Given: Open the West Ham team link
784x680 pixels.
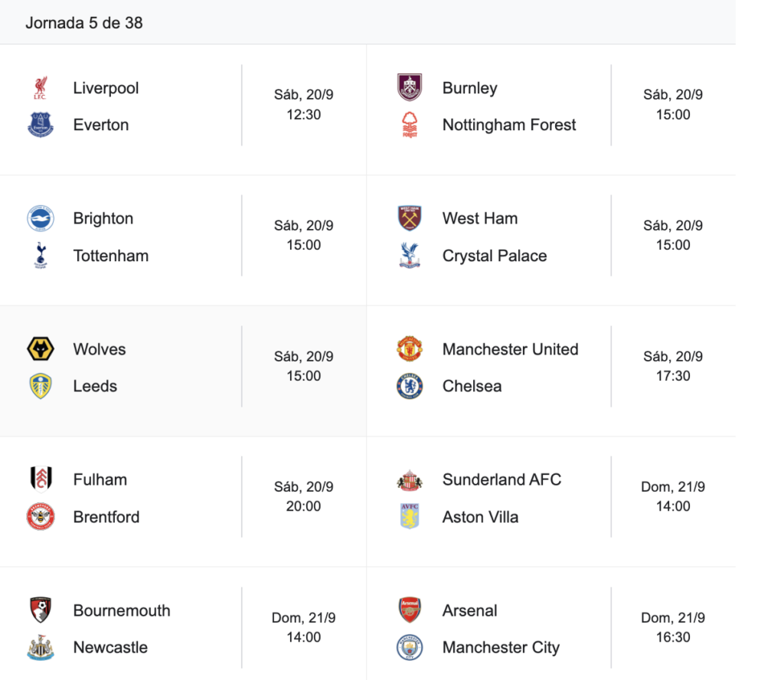Looking at the screenshot, I should [x=480, y=218].
